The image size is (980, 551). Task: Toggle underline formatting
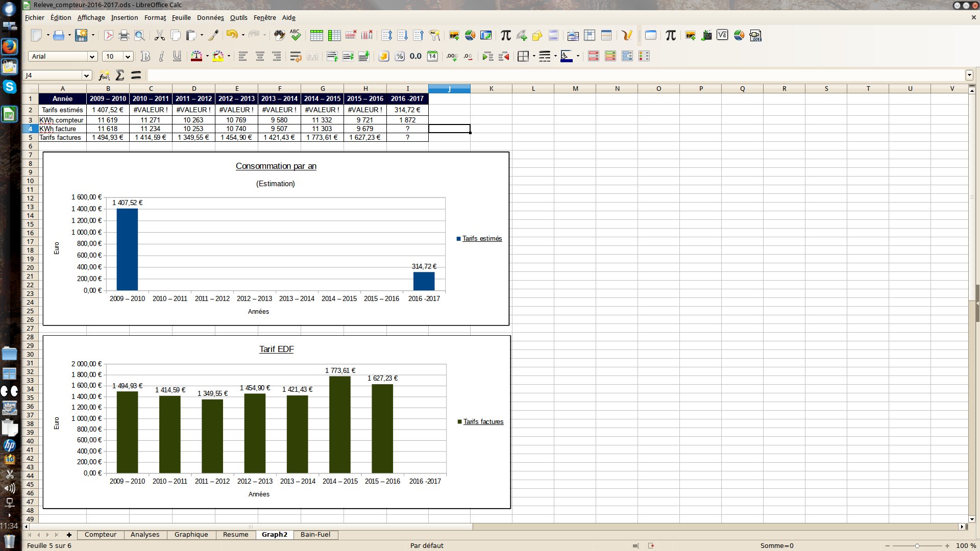(x=177, y=56)
